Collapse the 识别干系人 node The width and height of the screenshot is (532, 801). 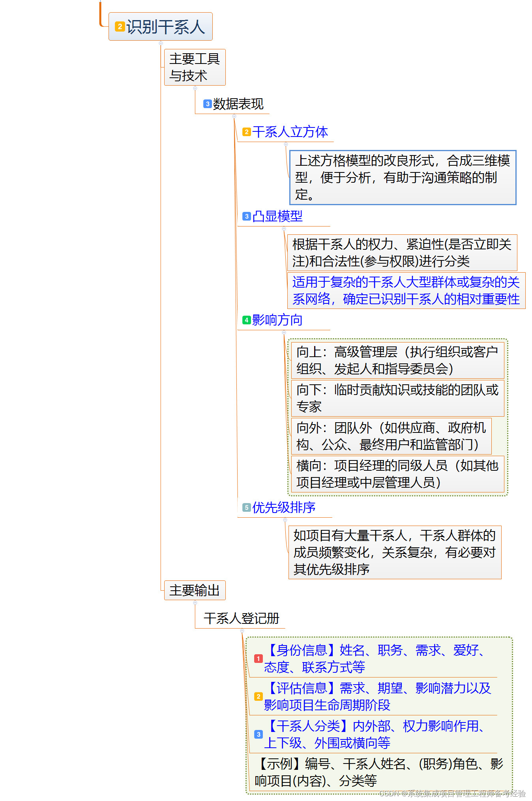tap(161, 43)
